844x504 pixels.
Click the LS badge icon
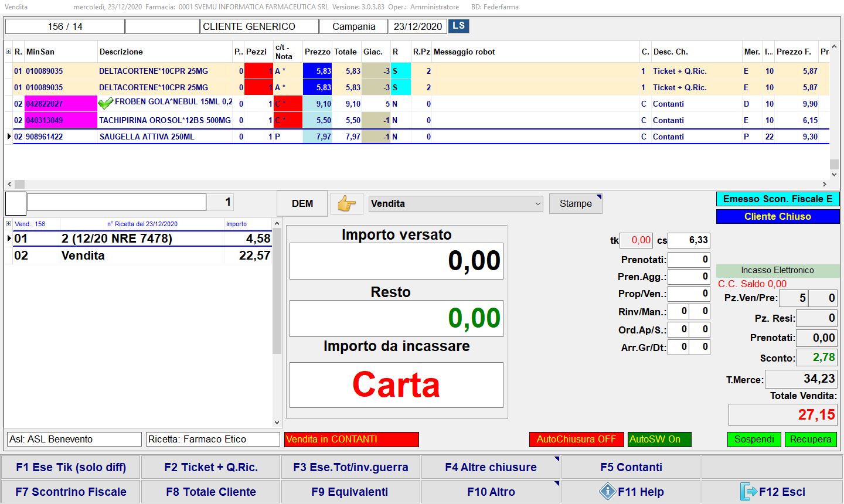(x=458, y=26)
